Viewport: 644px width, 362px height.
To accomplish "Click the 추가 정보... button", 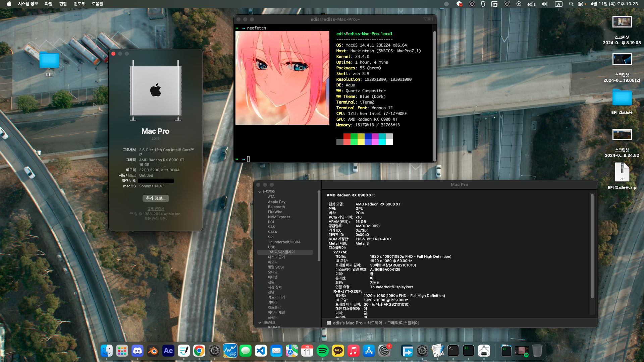I will (156, 198).
